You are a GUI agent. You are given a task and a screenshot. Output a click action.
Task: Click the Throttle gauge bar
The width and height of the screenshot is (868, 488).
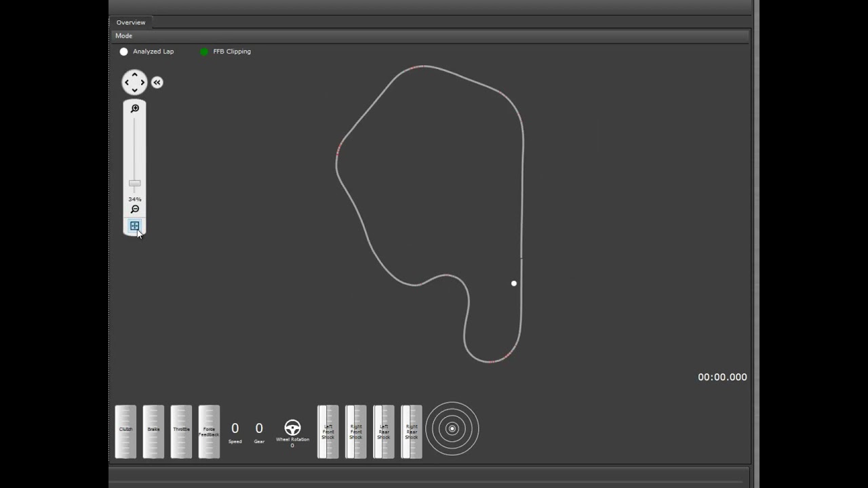coord(181,432)
